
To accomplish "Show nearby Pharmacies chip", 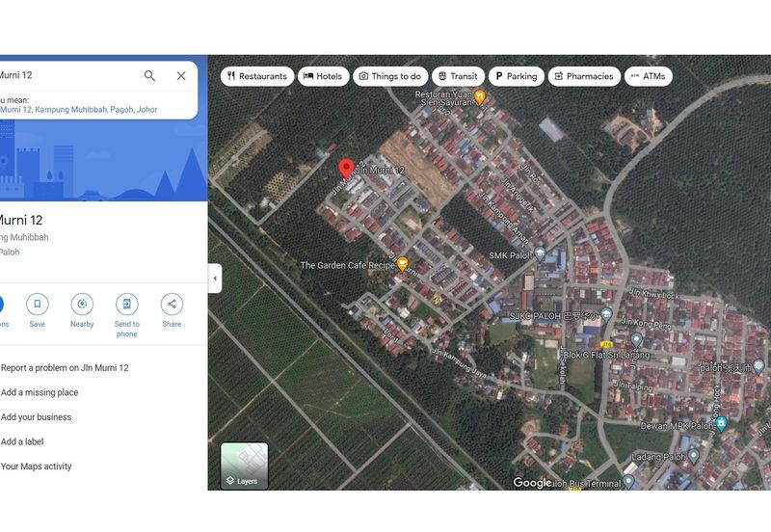I will tap(584, 76).
